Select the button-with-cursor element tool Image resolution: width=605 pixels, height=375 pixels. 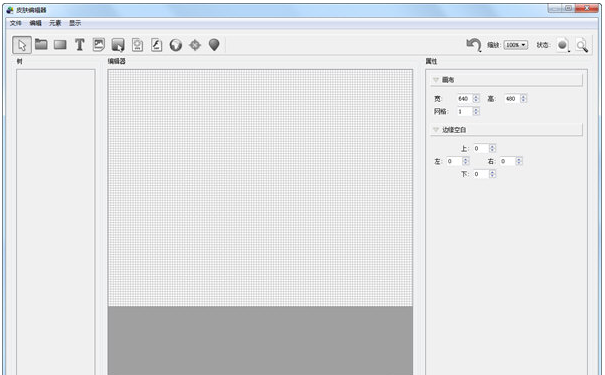(118, 45)
